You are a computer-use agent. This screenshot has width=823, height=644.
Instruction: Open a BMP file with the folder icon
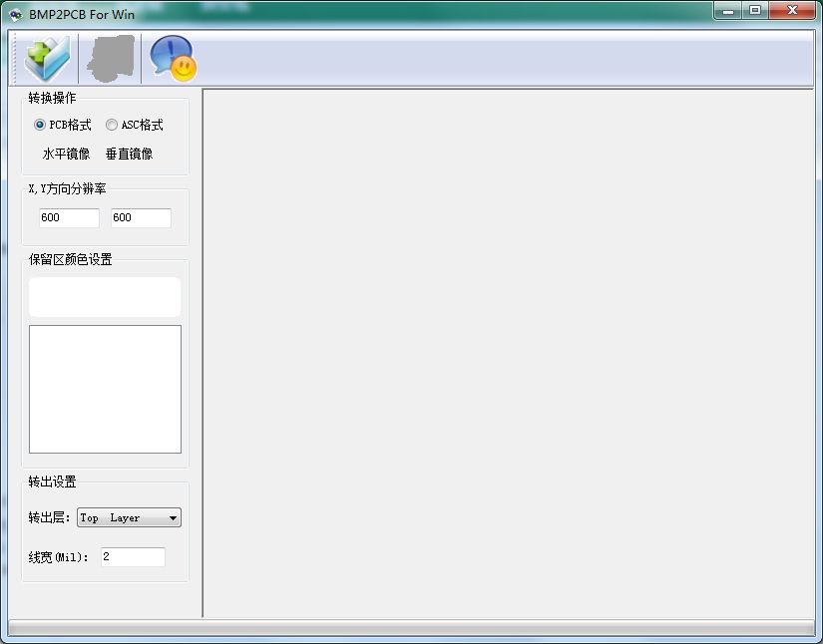tap(47, 59)
